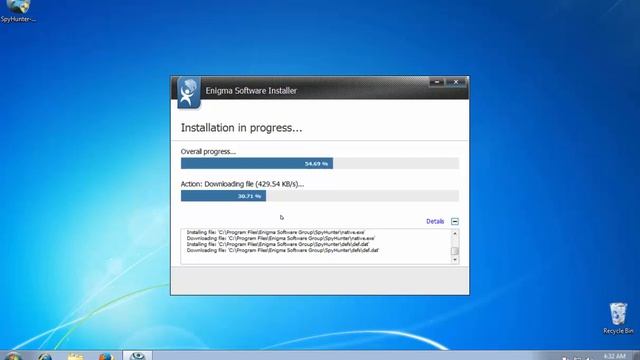Select log line 'Installing file ...native.exe'
This screenshot has width=640, height=360.
pos(276,232)
